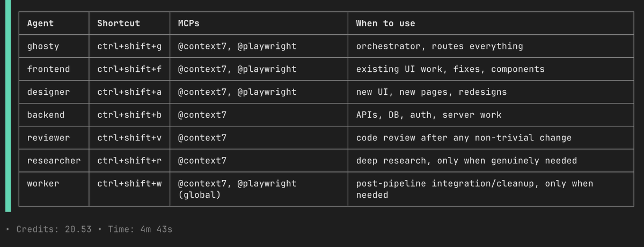This screenshot has width=644, height=247.
Task: Select the reviewer agent name
Action: [x=48, y=138]
